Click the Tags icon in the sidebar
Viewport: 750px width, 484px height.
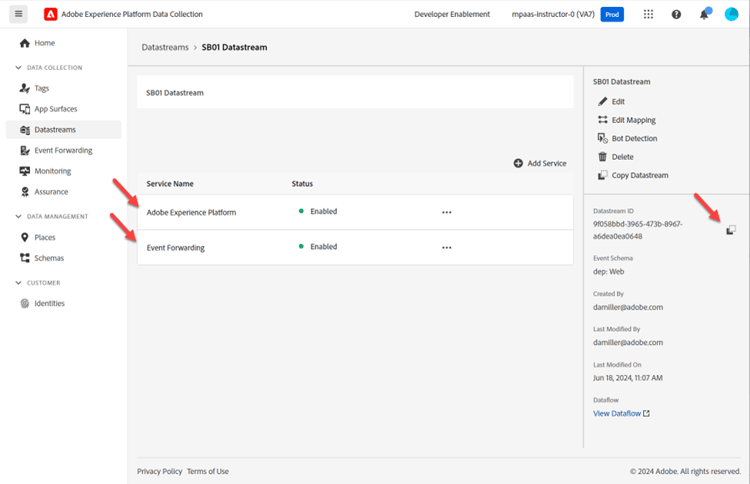(x=24, y=88)
